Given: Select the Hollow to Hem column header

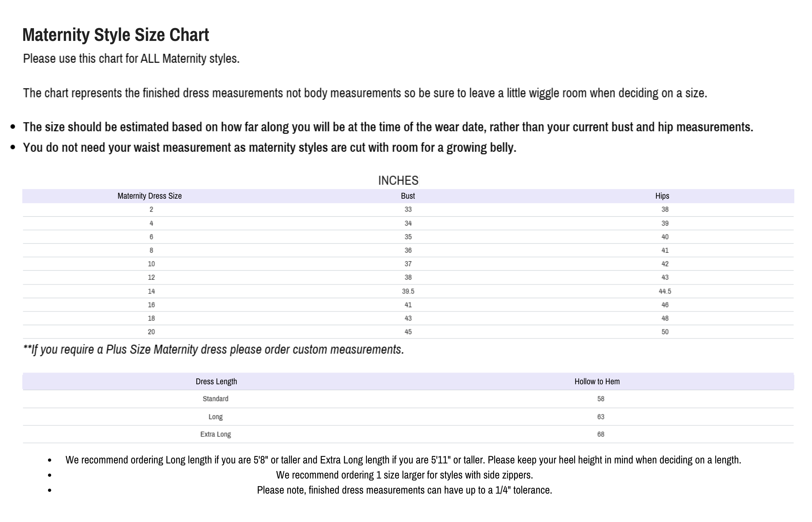Looking at the screenshot, I should (x=597, y=382).
